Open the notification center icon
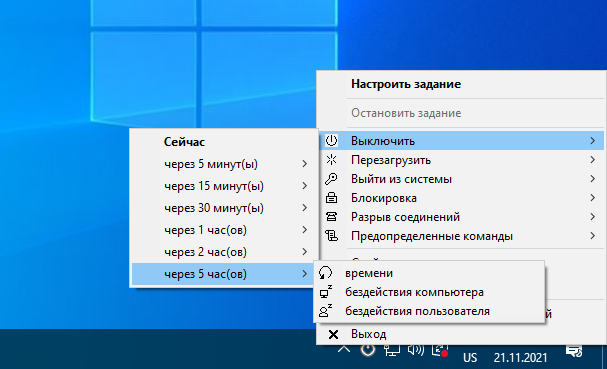 [x=574, y=351]
